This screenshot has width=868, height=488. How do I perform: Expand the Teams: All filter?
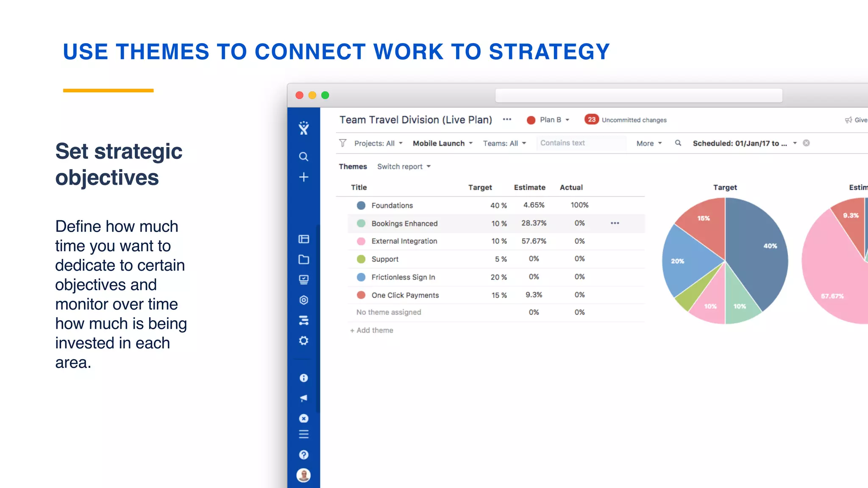504,143
